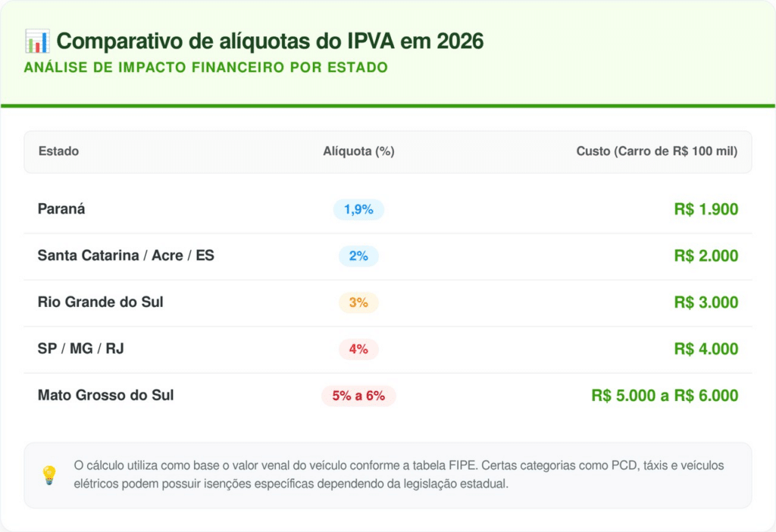
Task: Select the red 4% rate badge
Action: pyautogui.click(x=358, y=349)
